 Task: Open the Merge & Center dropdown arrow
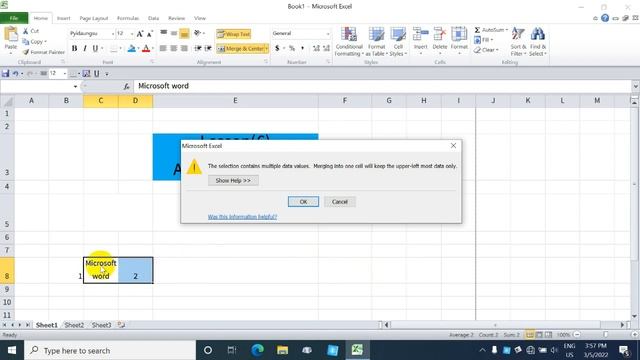click(x=267, y=49)
